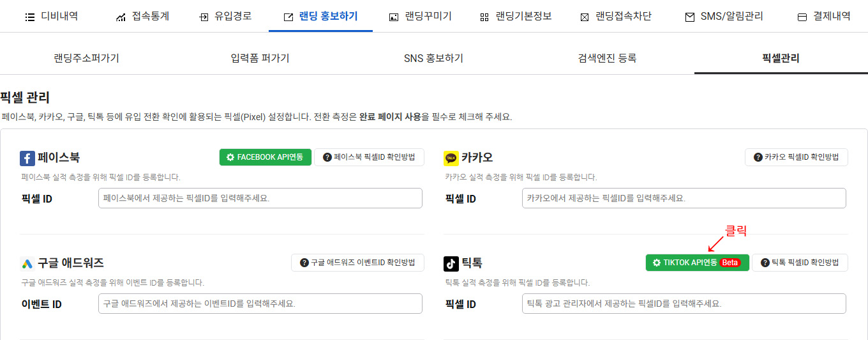Click the 틱톡 픽셀 ID input field
The height and width of the screenshot is (340, 868).
point(684,304)
